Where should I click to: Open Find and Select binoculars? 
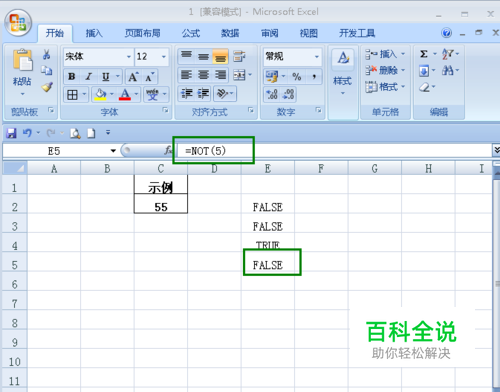[x=448, y=70]
